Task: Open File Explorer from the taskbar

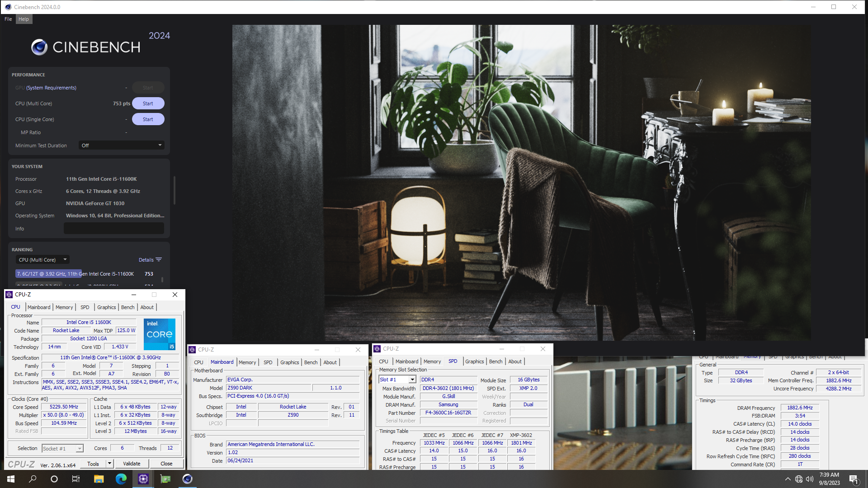Action: (99, 479)
